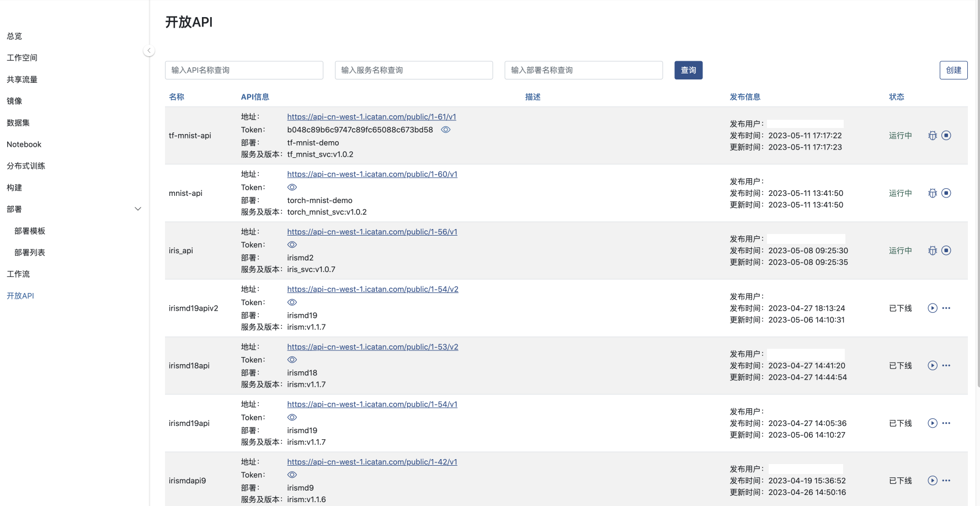The height and width of the screenshot is (506, 980).
Task: Click the debug icon for tf-mnist-api
Action: tap(933, 136)
